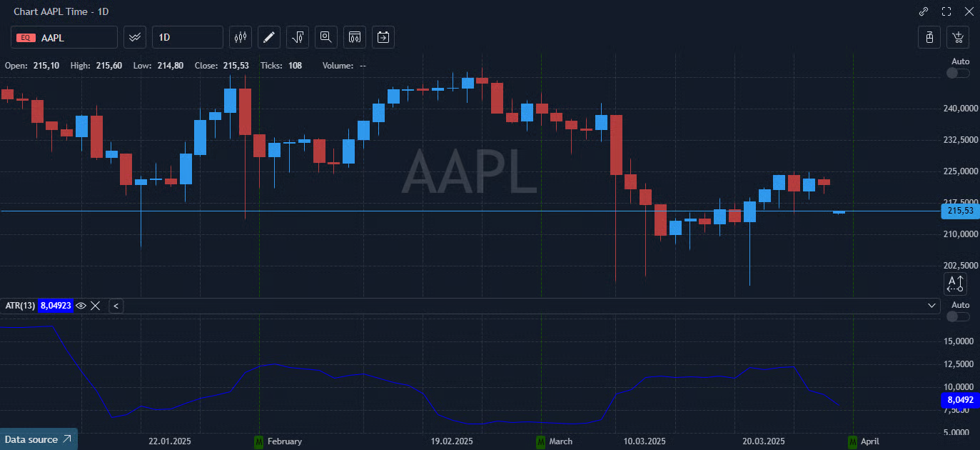The width and height of the screenshot is (980, 450).
Task: Click the auto-fit price scale button
Action: tap(955, 284)
